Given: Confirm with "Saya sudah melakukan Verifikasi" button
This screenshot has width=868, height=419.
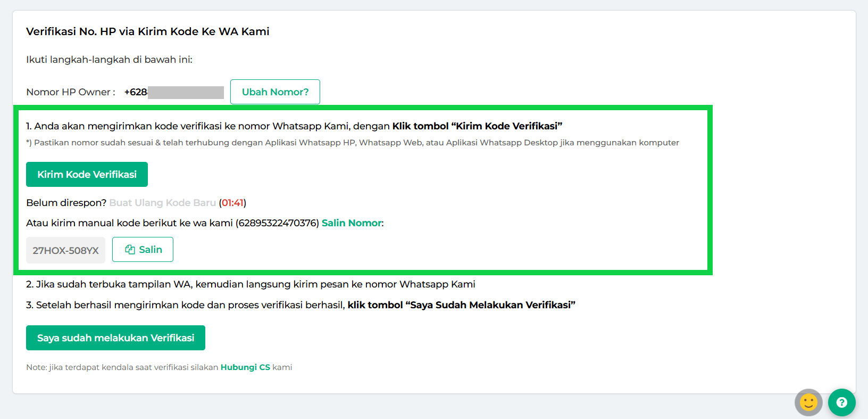Looking at the screenshot, I should (115, 338).
